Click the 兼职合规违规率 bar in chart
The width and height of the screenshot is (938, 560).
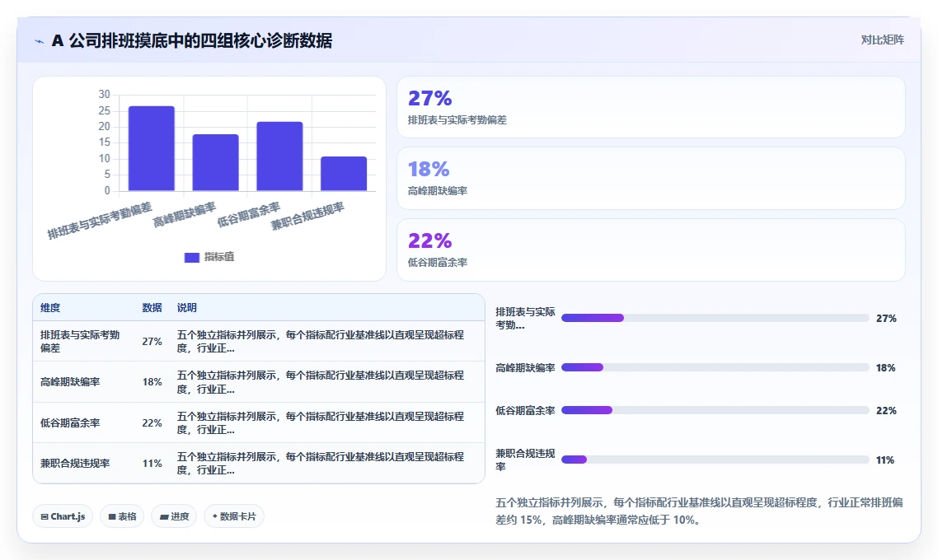pyautogui.click(x=344, y=174)
